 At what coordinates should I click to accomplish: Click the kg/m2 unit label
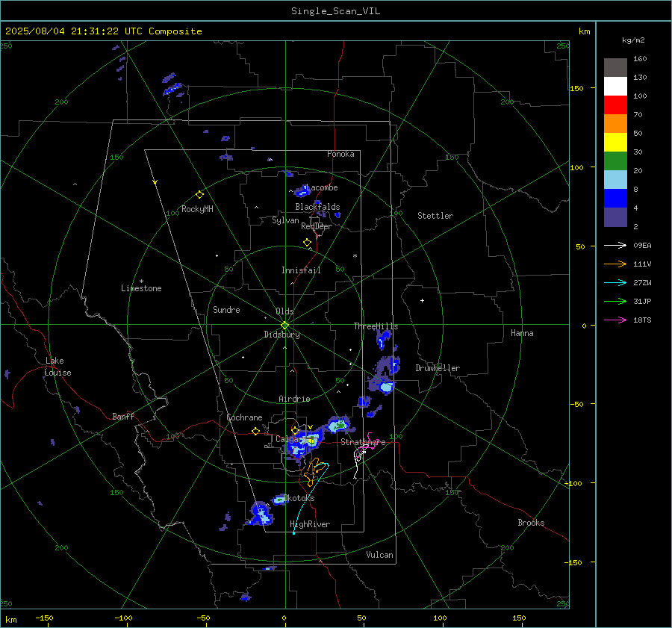coord(633,40)
